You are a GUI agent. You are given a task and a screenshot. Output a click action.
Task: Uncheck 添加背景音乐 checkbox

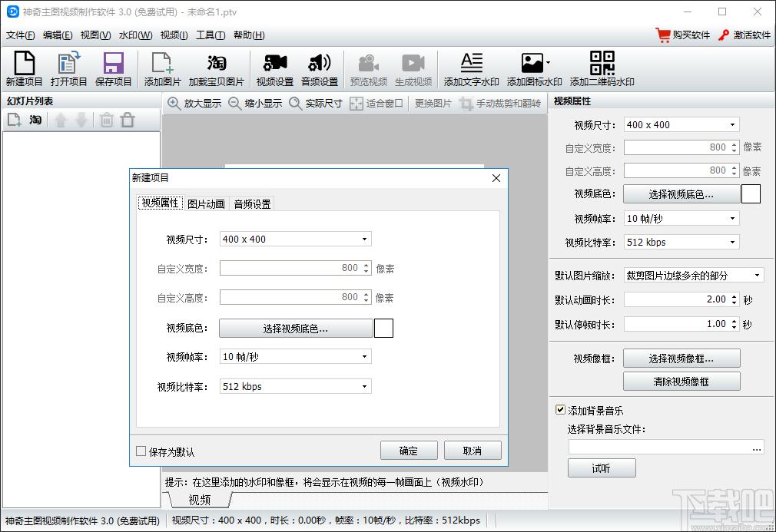(560, 411)
